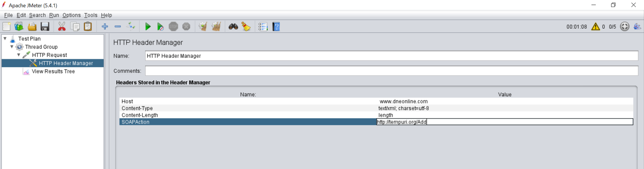
Task: Select View Results Tree item
Action: (x=53, y=72)
